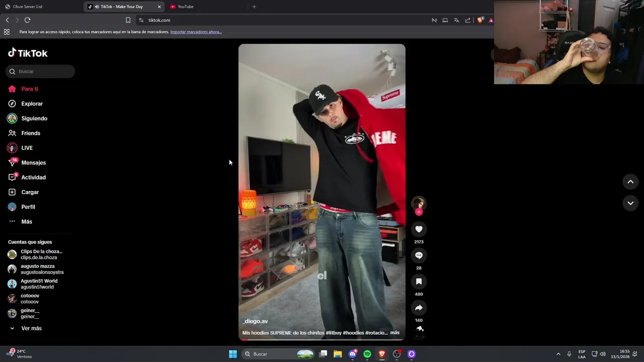Viewport: 644px width, 362px height.
Task: Open the cotooov followed account
Action: [23, 299]
